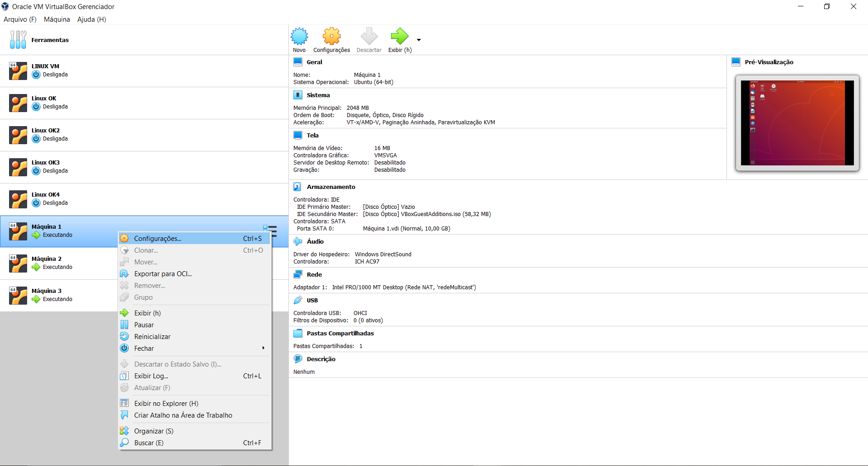Click the USB section plug icon
This screenshot has width=868, height=466.
[298, 300]
